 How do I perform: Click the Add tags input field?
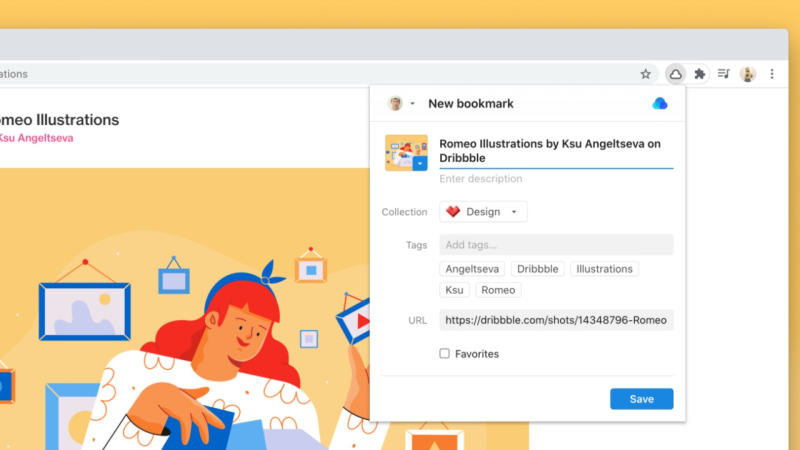556,245
